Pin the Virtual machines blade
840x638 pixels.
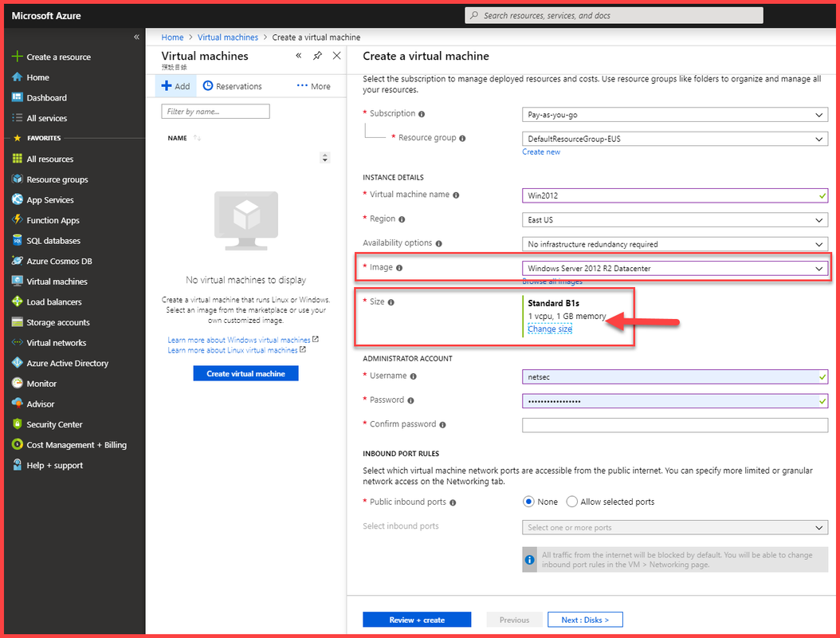click(318, 56)
